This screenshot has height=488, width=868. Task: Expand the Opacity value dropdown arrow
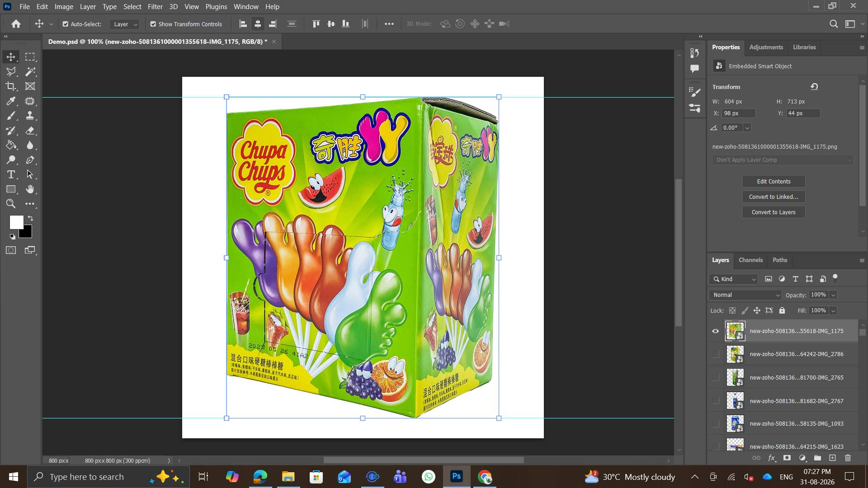(x=833, y=295)
